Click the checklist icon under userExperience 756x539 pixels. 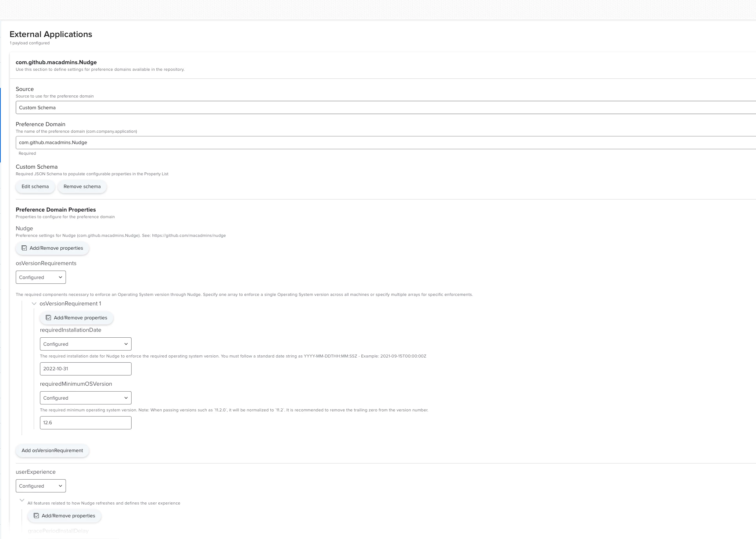point(36,516)
